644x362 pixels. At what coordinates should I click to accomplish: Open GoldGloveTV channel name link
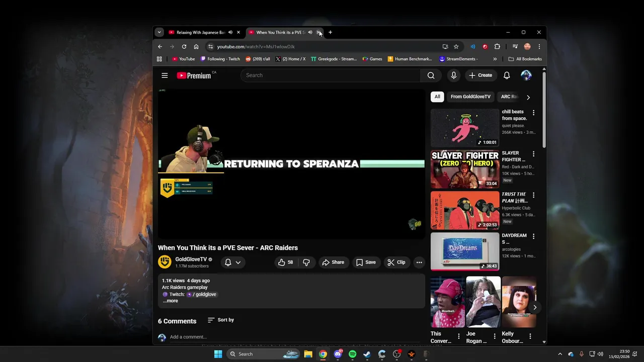[x=191, y=259]
